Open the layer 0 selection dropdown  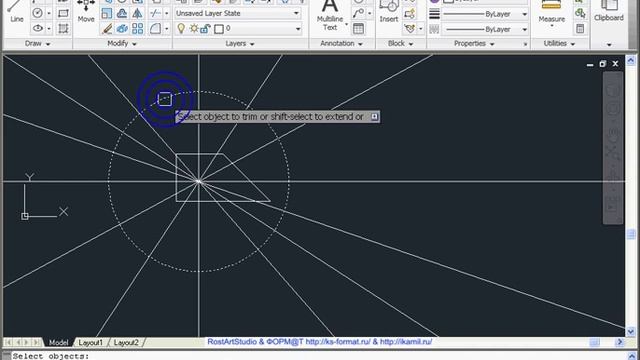coord(298,29)
